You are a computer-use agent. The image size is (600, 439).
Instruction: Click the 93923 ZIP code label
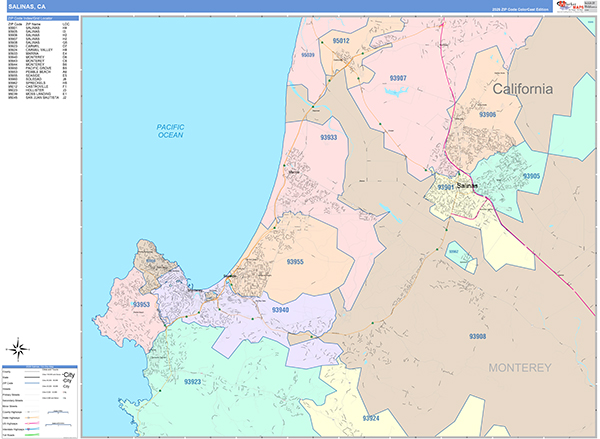point(192,381)
